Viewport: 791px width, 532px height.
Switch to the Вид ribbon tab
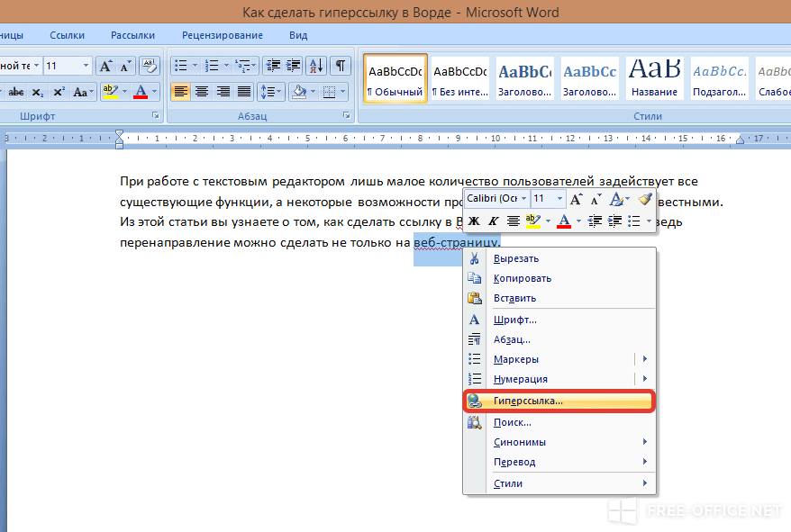(298, 35)
